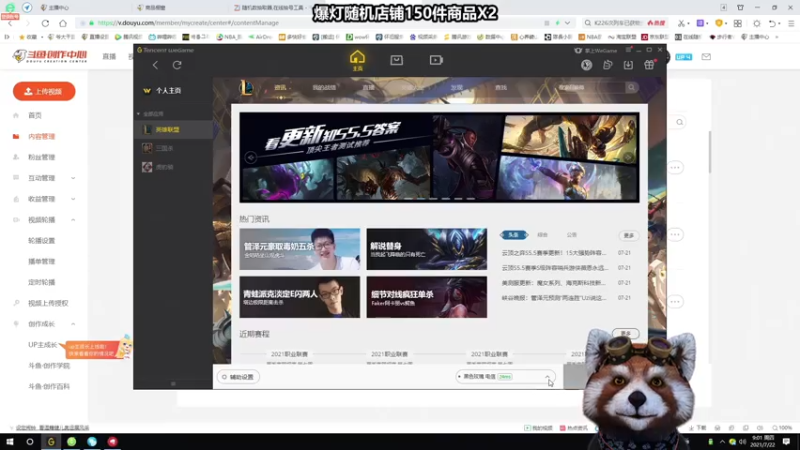Select the 公告 news filter tab

pyautogui.click(x=571, y=235)
